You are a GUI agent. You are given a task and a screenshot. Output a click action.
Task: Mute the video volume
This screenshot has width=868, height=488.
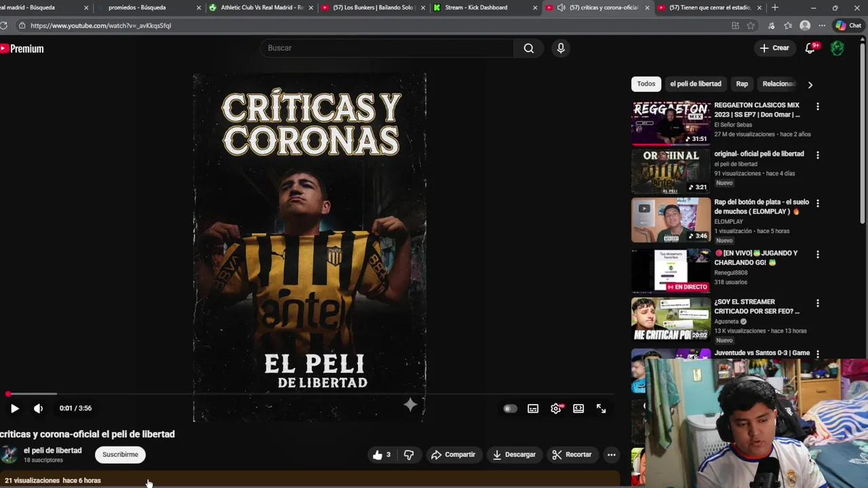38,408
